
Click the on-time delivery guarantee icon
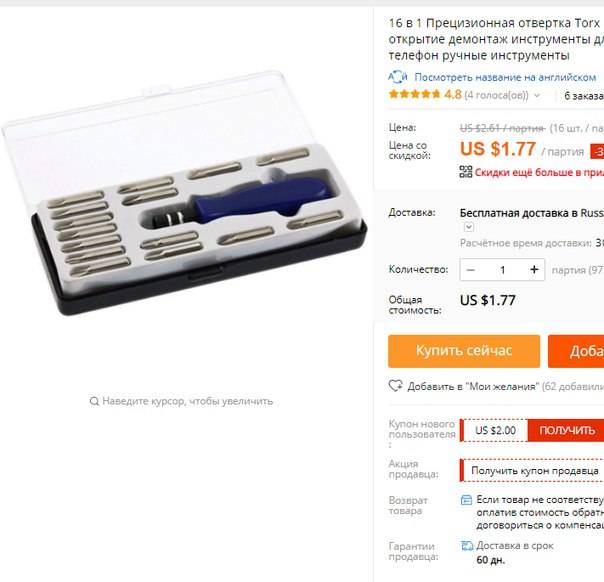coord(467,545)
